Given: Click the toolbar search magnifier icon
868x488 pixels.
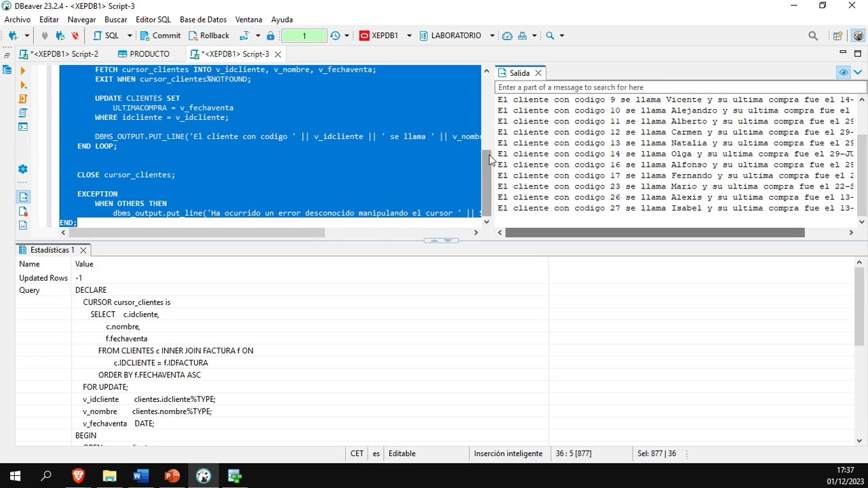Looking at the screenshot, I should [550, 36].
